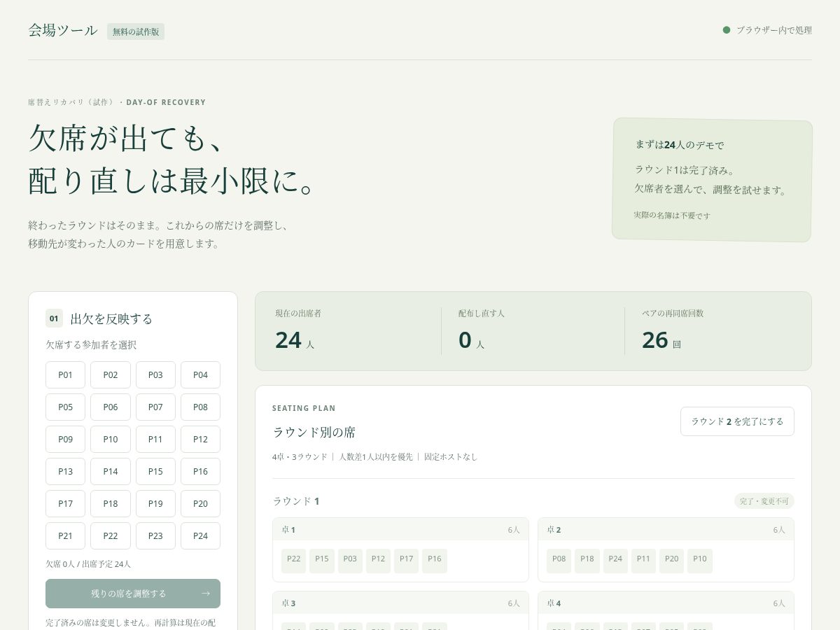
Task: Toggle P08 button in the absentee grid
Action: point(200,407)
